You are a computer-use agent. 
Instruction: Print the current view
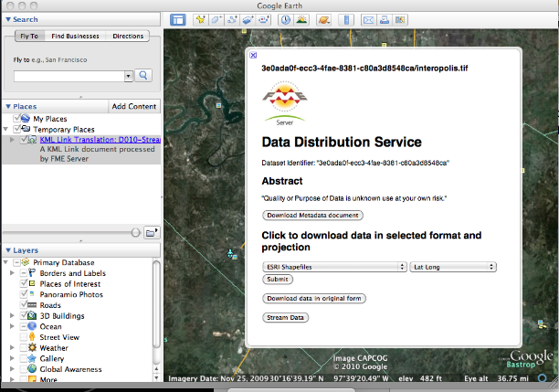click(x=385, y=19)
